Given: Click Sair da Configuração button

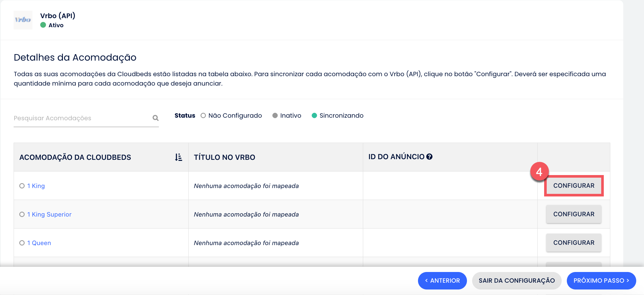Looking at the screenshot, I should coord(517,281).
